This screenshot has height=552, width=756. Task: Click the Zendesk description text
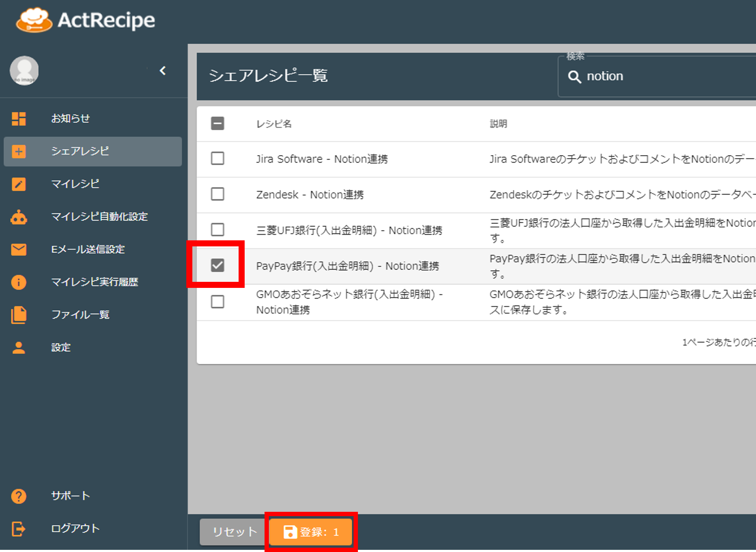click(622, 195)
